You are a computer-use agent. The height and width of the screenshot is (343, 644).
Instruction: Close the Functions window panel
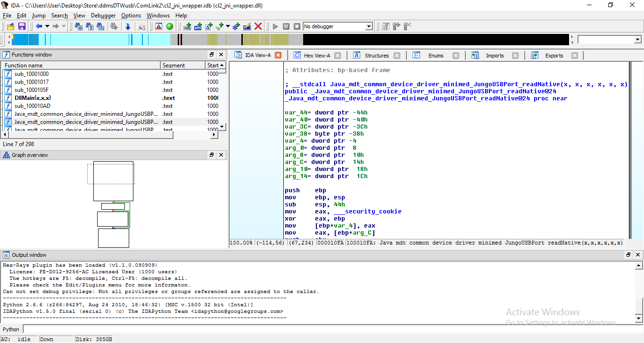(x=221, y=55)
